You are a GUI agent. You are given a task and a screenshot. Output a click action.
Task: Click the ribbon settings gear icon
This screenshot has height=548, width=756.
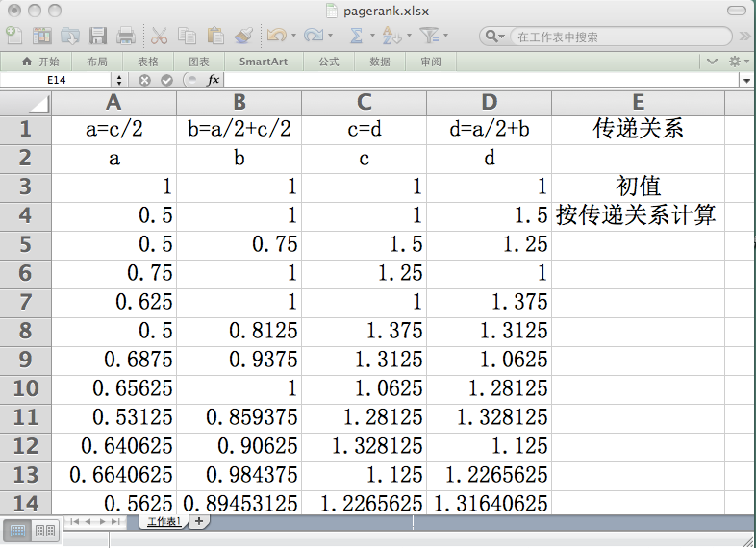coord(735,62)
